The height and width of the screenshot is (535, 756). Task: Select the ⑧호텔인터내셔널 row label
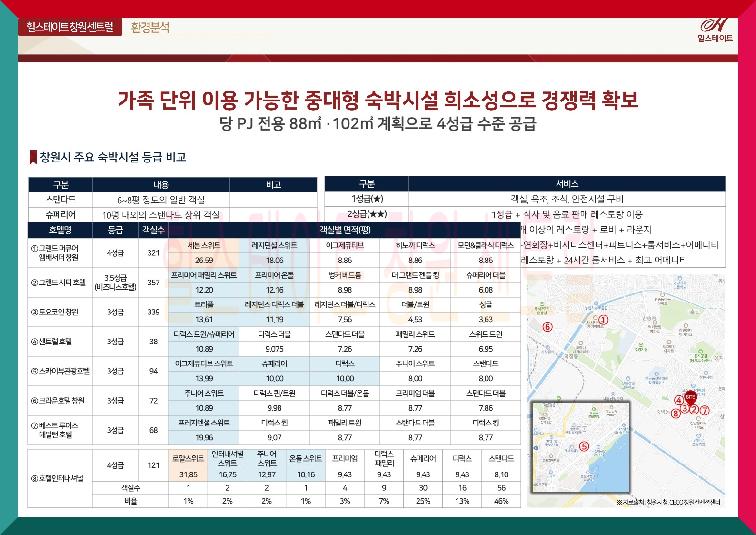pos(57,478)
